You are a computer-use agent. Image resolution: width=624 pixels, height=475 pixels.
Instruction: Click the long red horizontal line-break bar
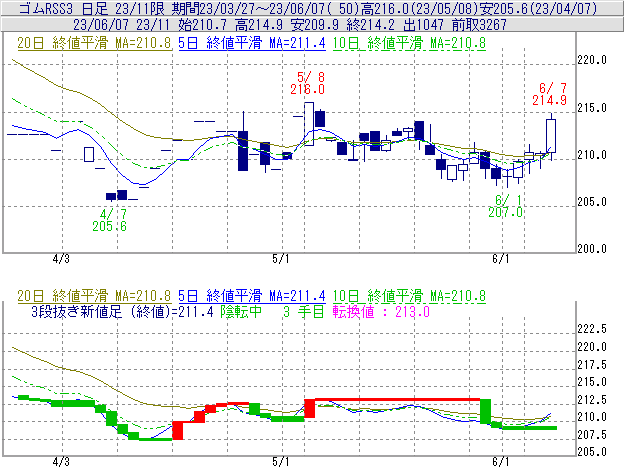398,399
